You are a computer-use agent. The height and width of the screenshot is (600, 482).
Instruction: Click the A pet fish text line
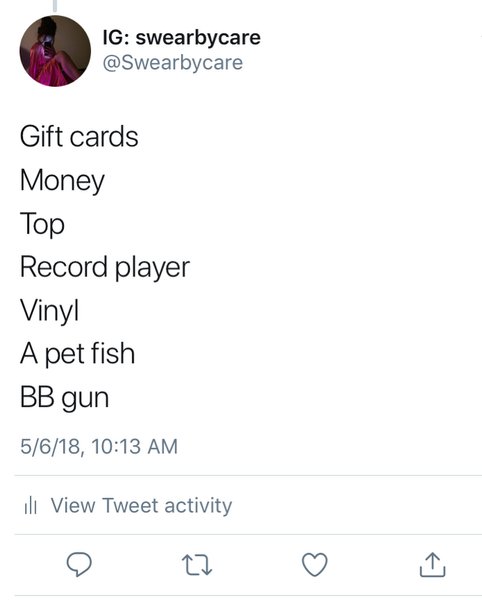[x=77, y=354]
